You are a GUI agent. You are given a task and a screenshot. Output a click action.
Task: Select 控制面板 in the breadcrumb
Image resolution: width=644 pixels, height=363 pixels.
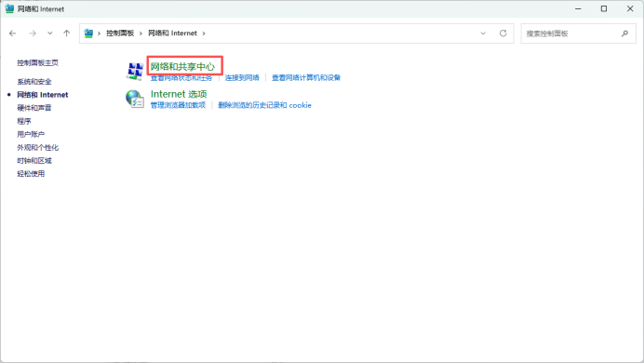pyautogui.click(x=120, y=34)
